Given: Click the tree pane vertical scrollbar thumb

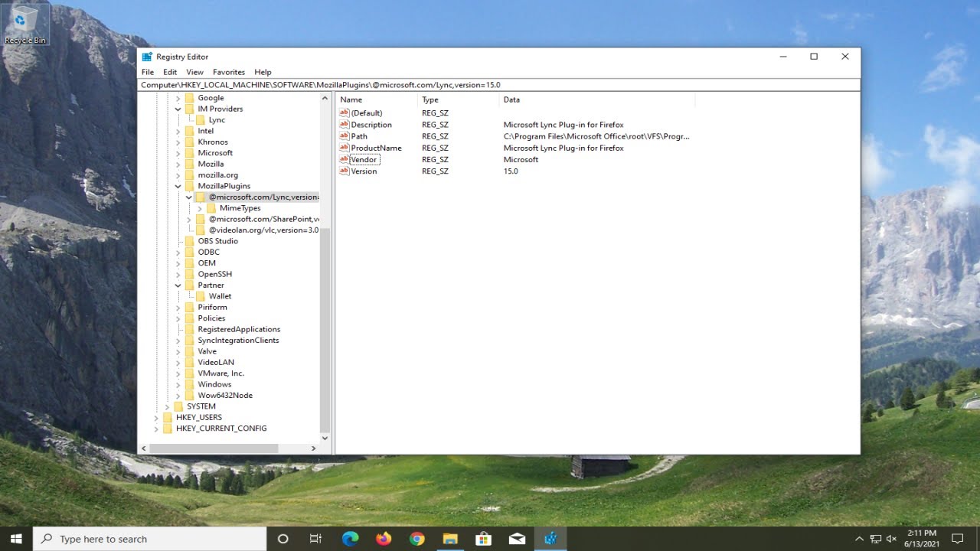Looking at the screenshot, I should point(325,329).
